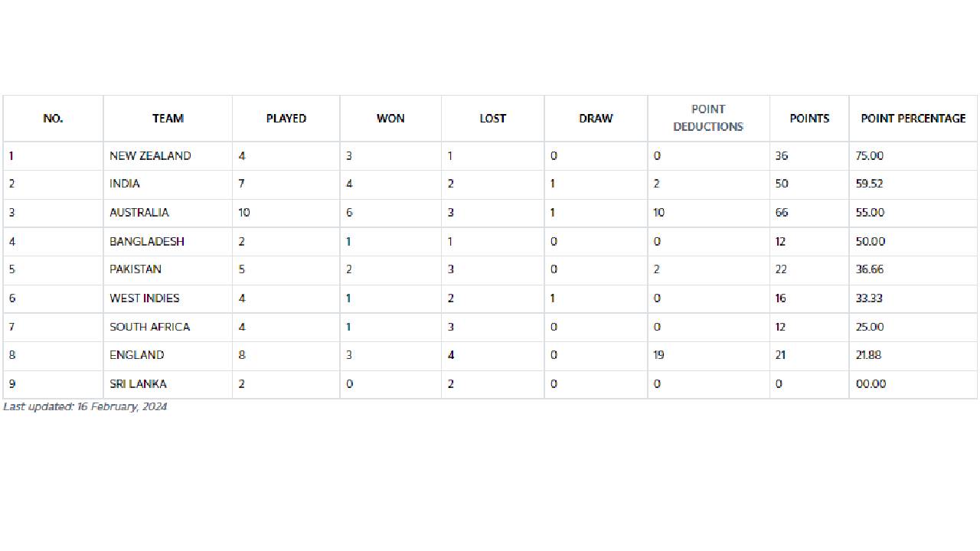This screenshot has width=980, height=551.
Task: Select the POINT PERCENTAGE column header
Action: 913,118
